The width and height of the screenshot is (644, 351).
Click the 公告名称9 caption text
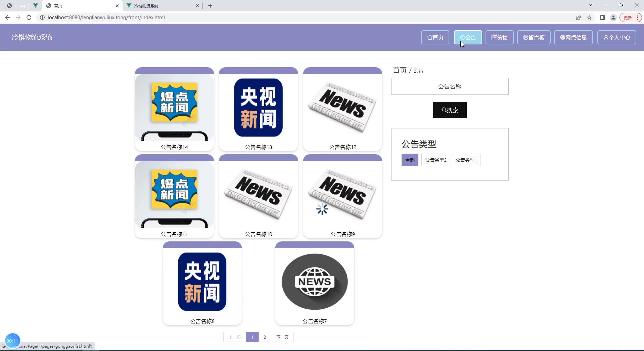click(x=342, y=234)
